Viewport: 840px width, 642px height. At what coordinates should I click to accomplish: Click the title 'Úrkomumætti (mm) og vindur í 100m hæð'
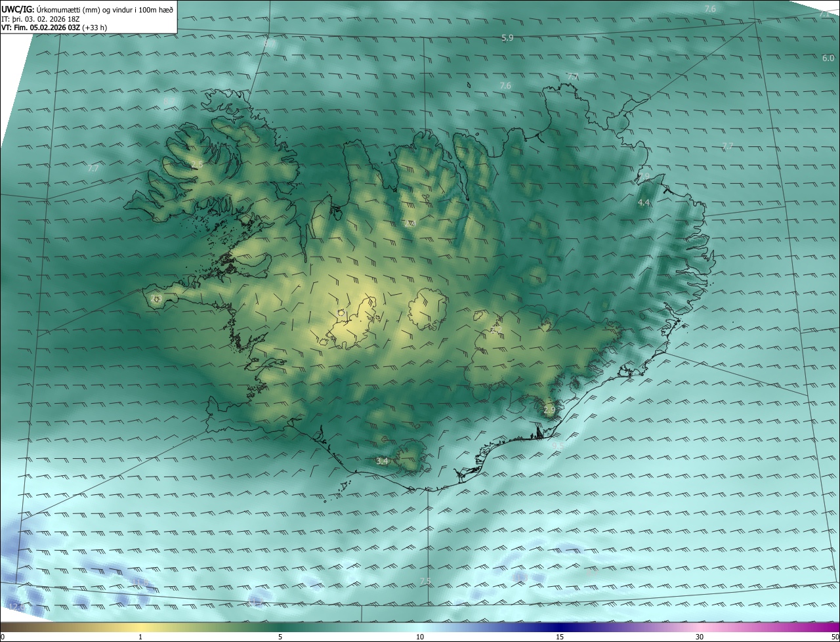point(105,9)
